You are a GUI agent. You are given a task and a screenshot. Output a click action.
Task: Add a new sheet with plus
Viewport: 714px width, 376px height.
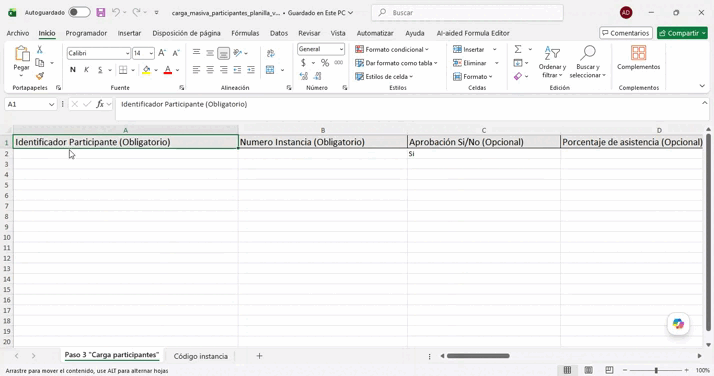(x=259, y=356)
